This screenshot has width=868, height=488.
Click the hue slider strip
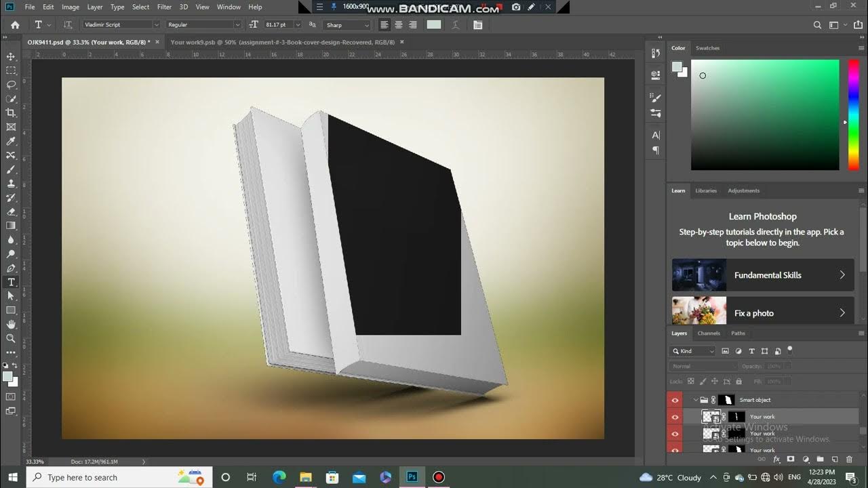click(853, 115)
